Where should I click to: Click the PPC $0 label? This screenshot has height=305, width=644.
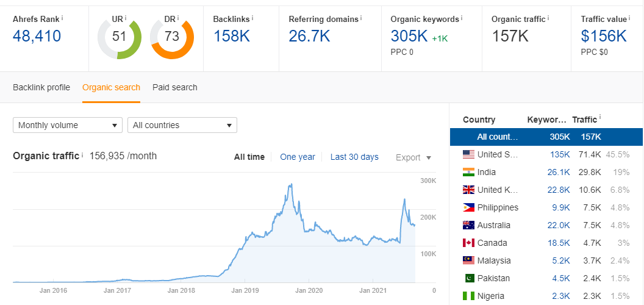coord(595,52)
